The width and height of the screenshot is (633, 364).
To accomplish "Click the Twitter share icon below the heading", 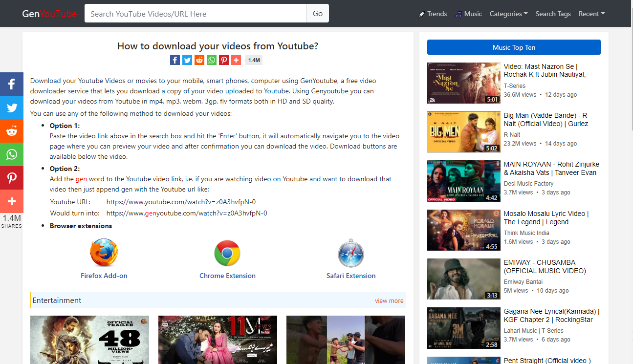I will point(187,60).
